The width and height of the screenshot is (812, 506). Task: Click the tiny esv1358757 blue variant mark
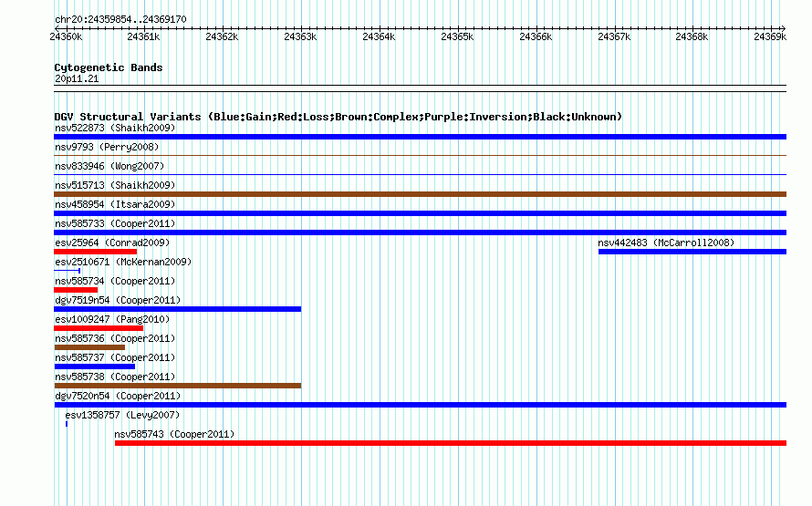(67, 424)
